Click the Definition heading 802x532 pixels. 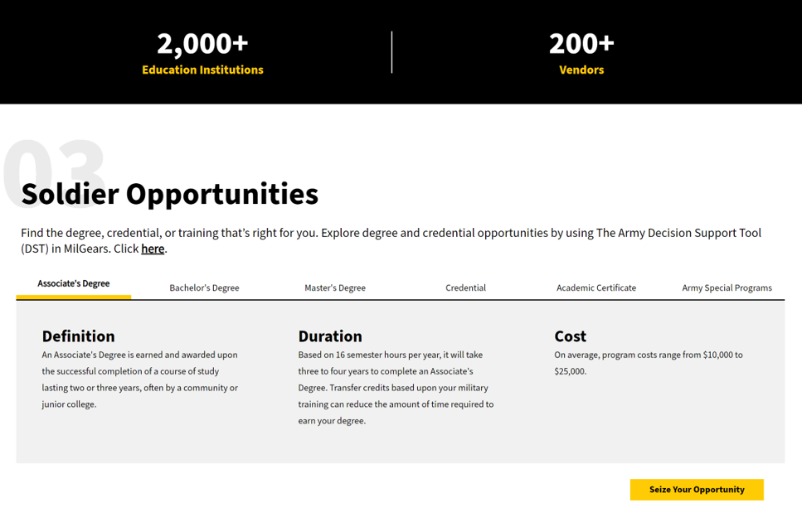[79, 336]
